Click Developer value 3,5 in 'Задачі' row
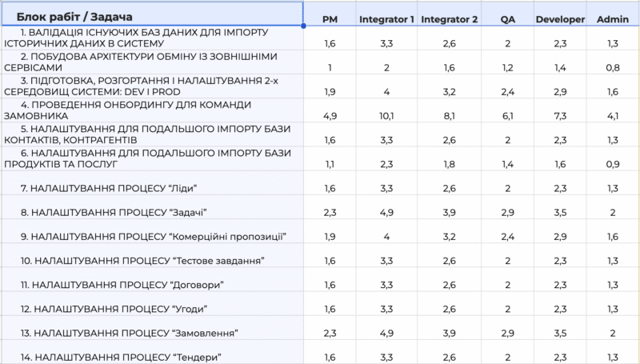 [560, 212]
